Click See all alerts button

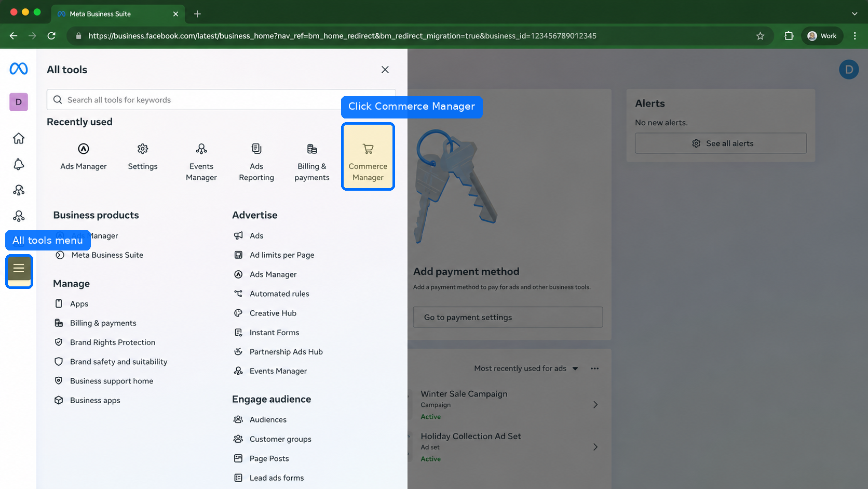[x=721, y=143]
